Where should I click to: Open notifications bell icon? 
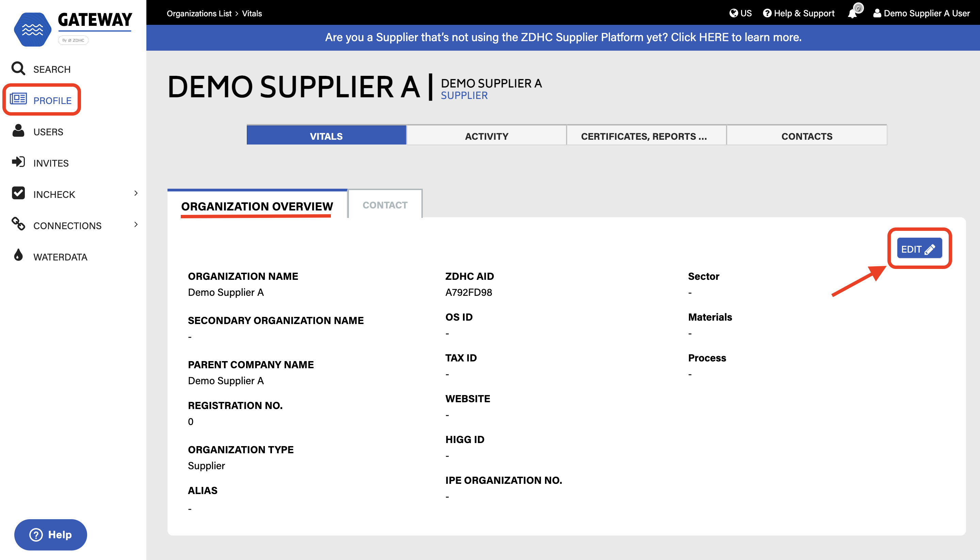click(852, 14)
